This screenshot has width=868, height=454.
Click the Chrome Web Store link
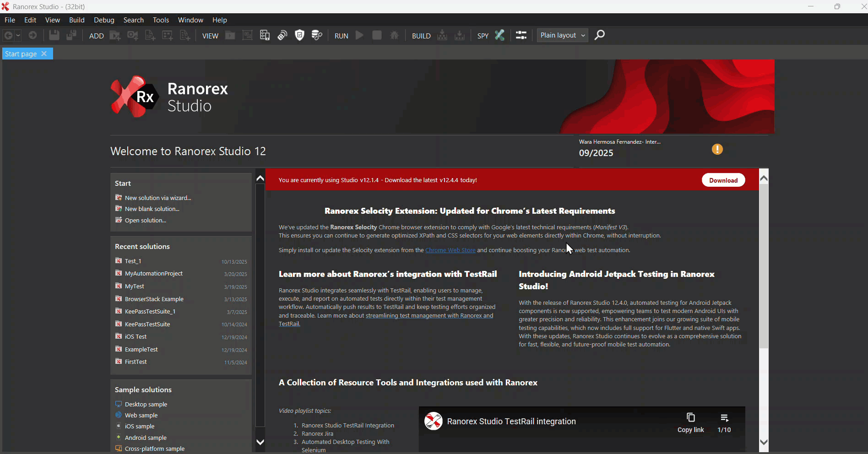[450, 250]
